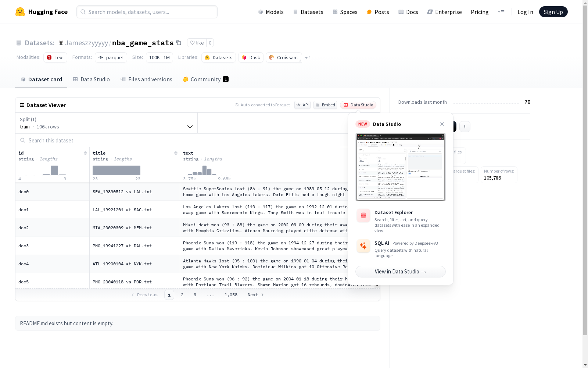Select the 100K - 1M size tag

[159, 57]
